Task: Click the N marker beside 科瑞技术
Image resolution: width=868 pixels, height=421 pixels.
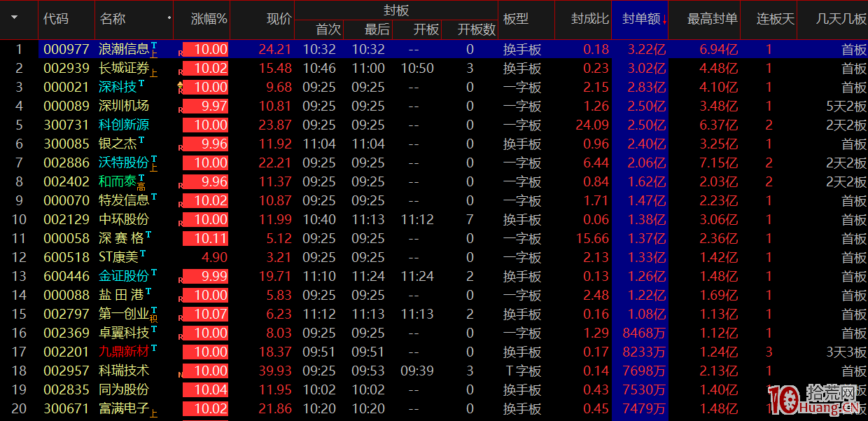Action: pos(179,374)
